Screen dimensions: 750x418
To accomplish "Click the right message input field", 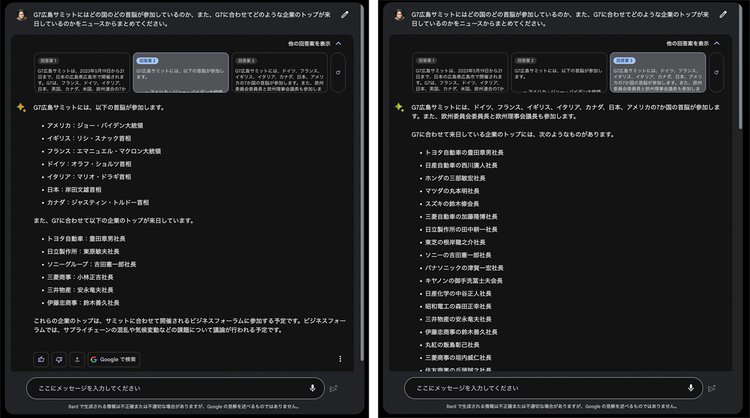I will point(540,388).
